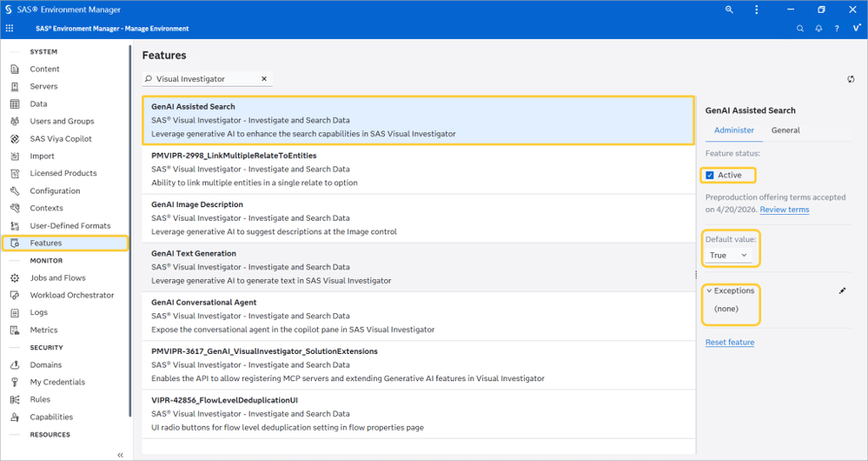Select the Administer tab

(x=734, y=130)
